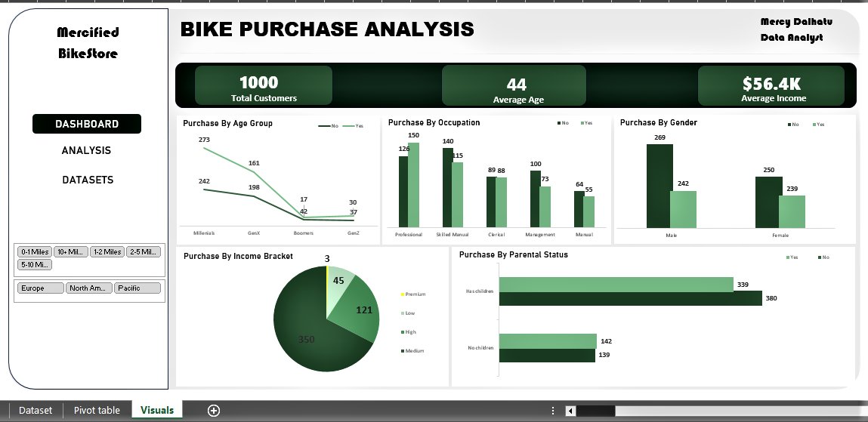The width and height of the screenshot is (868, 422).
Task: Select Purchase By Occupation chart title
Action: tap(434, 122)
